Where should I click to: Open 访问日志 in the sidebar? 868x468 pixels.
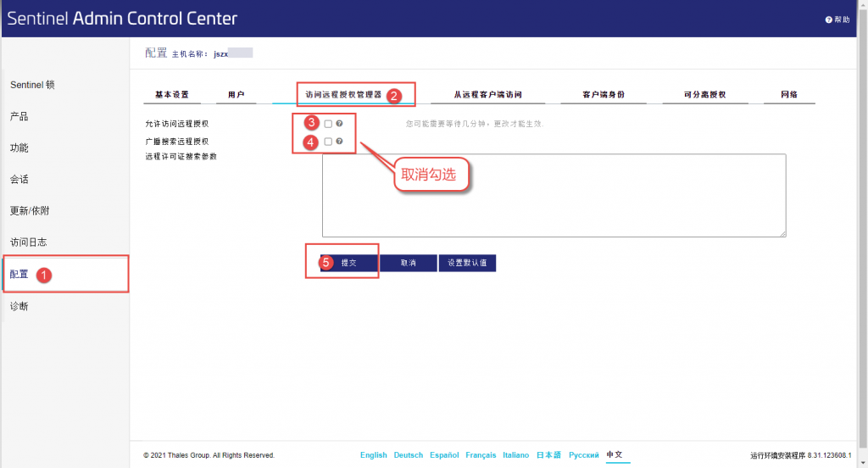(x=29, y=242)
